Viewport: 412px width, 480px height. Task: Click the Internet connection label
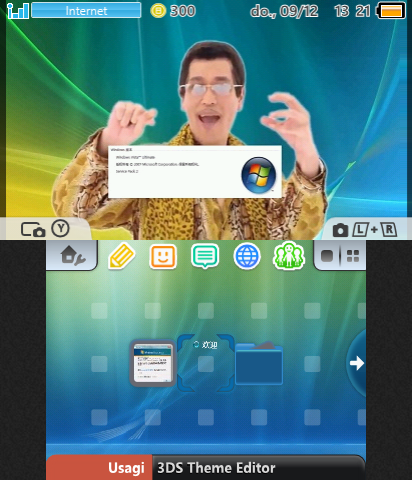(86, 11)
